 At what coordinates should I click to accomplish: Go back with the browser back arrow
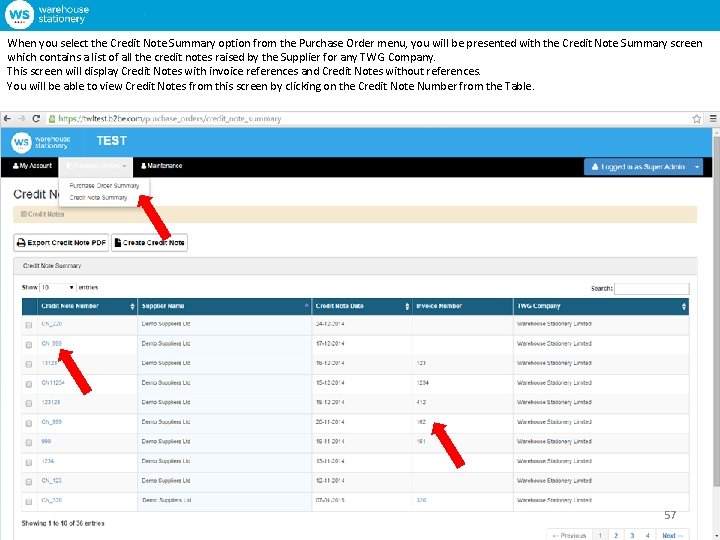[x=7, y=118]
